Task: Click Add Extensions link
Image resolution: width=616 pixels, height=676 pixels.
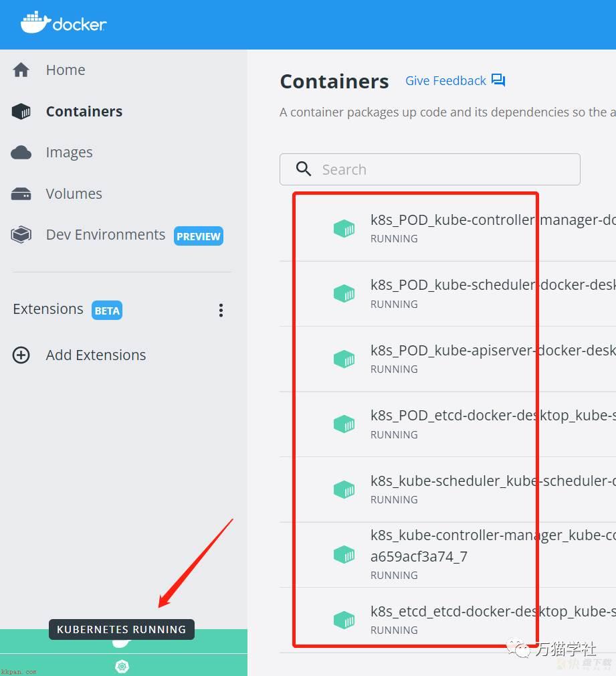Action: (x=96, y=355)
